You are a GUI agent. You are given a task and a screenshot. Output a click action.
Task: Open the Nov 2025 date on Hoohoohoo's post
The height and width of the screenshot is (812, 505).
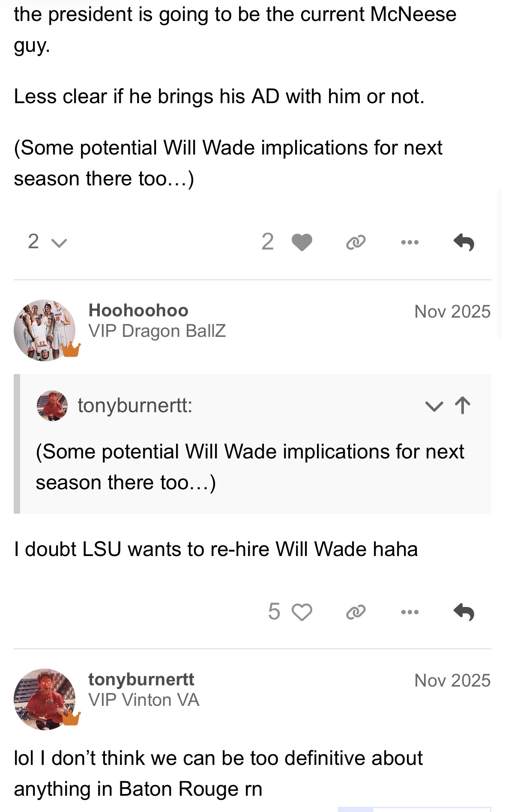(452, 312)
